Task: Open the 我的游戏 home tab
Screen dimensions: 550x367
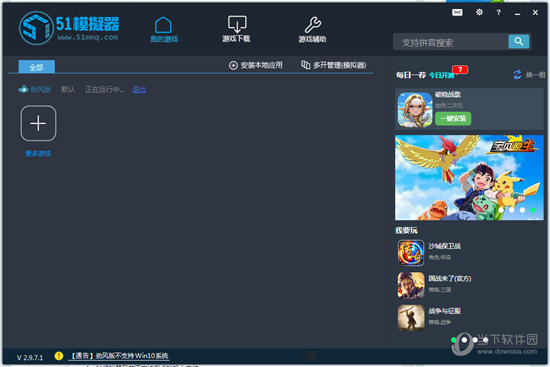Action: coord(164,29)
